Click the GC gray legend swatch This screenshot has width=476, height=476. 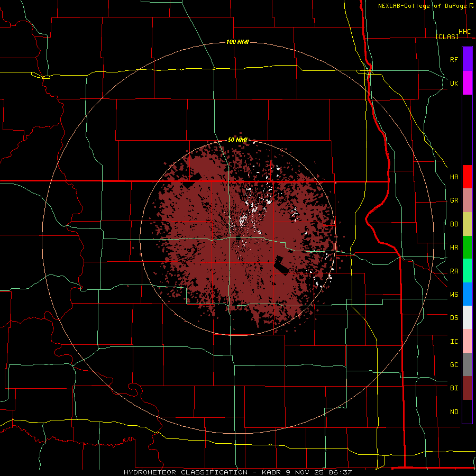click(x=467, y=364)
